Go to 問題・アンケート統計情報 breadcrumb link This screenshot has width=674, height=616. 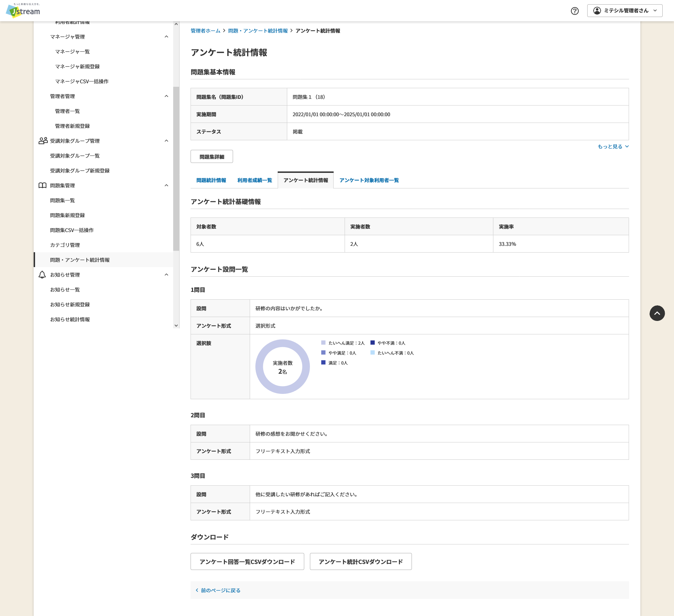(x=258, y=31)
